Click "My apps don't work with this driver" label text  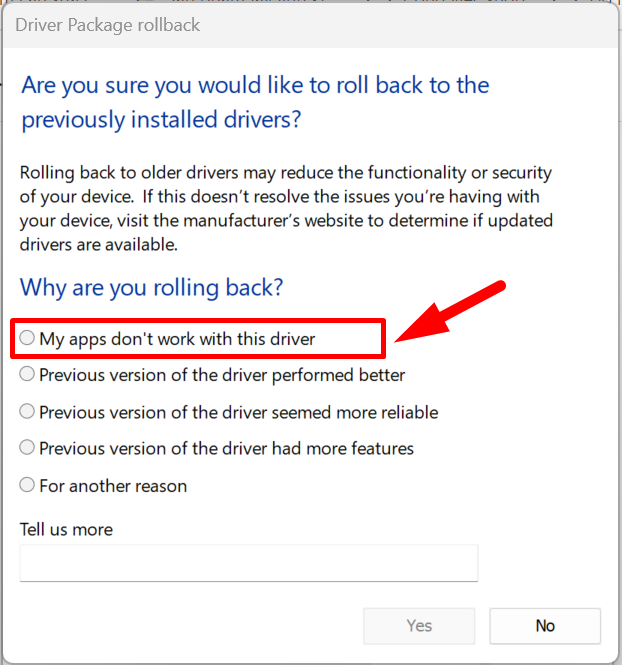click(x=177, y=339)
